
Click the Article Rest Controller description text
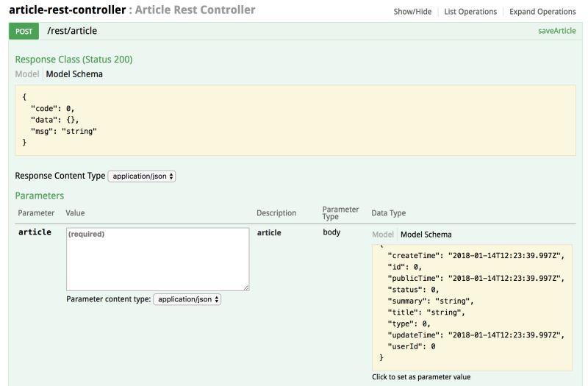pyautogui.click(x=196, y=11)
